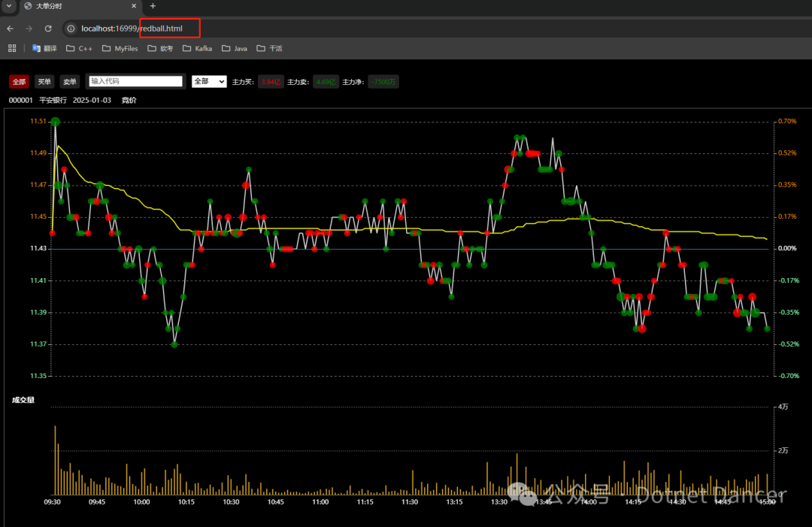
Task: Click the 11.43 price axis label
Action: [x=38, y=249]
